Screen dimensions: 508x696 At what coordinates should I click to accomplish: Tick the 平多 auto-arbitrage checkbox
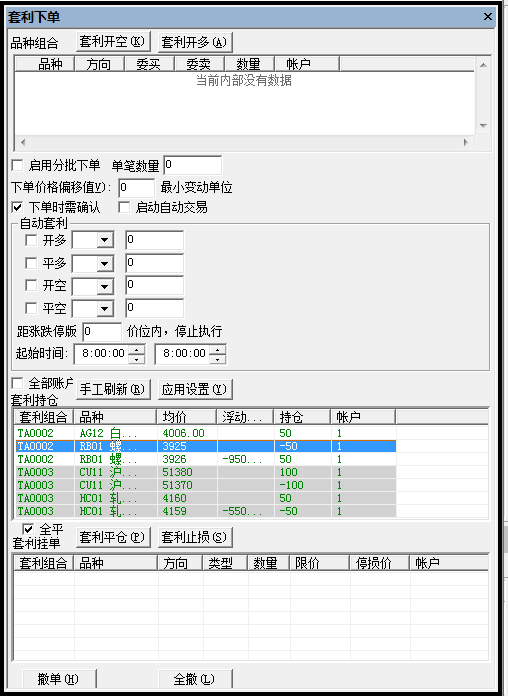pos(31,263)
